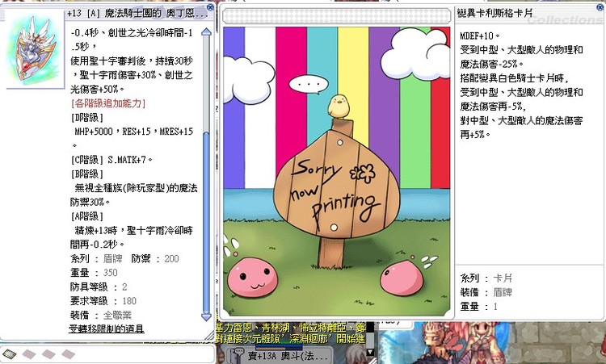This screenshot has height=364, width=606.
Task: Click the blue scrollbar thumb of the item description
Action: (x=206, y=222)
